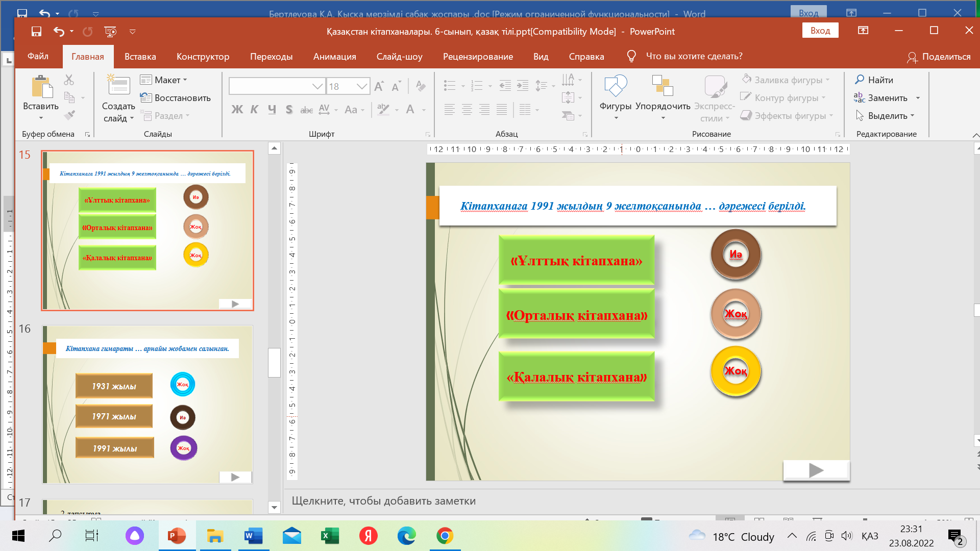Click the Arrange (Упорядочить) icon
The image size is (980, 551).
click(663, 86)
